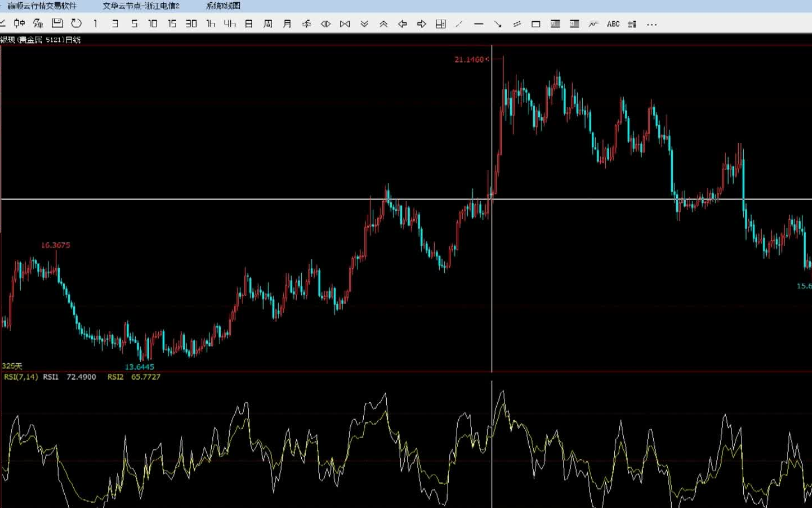Click the instrument title above the chart
The height and width of the screenshot is (508, 812).
[40, 40]
